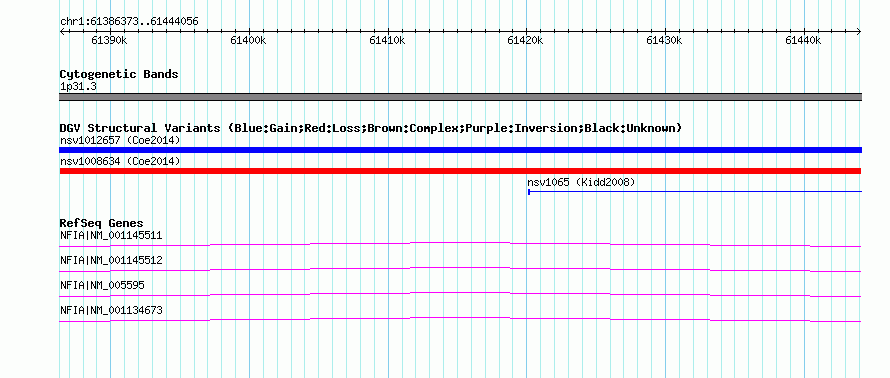Screen dimensions: 890x378
Task: Click the thin blue nsv1065 variant line
Action: point(695,192)
